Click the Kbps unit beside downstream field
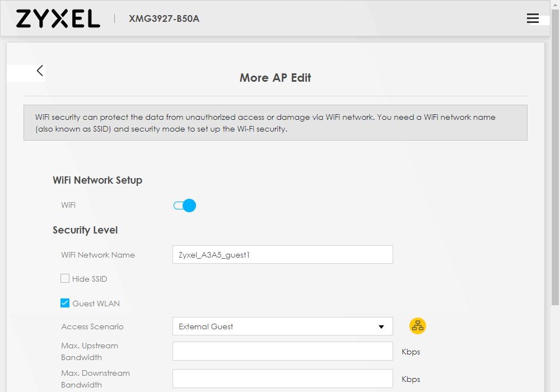 [x=410, y=380]
